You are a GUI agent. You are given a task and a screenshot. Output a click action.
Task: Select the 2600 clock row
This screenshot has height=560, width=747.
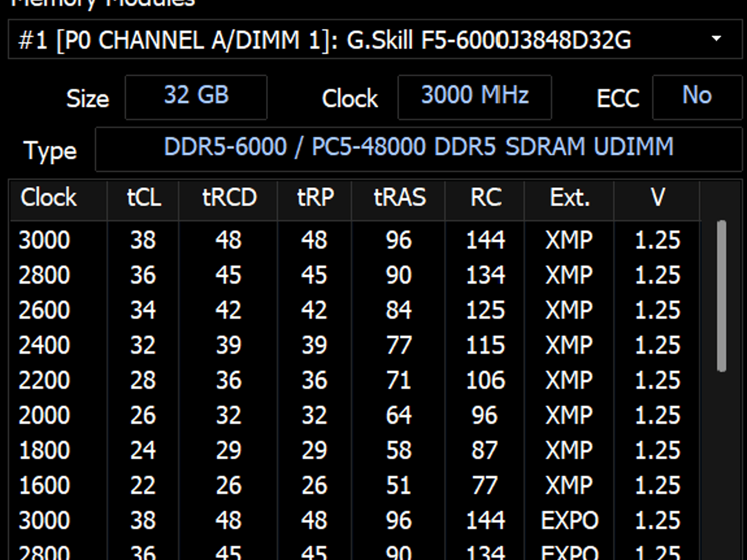pyautogui.click(x=355, y=310)
